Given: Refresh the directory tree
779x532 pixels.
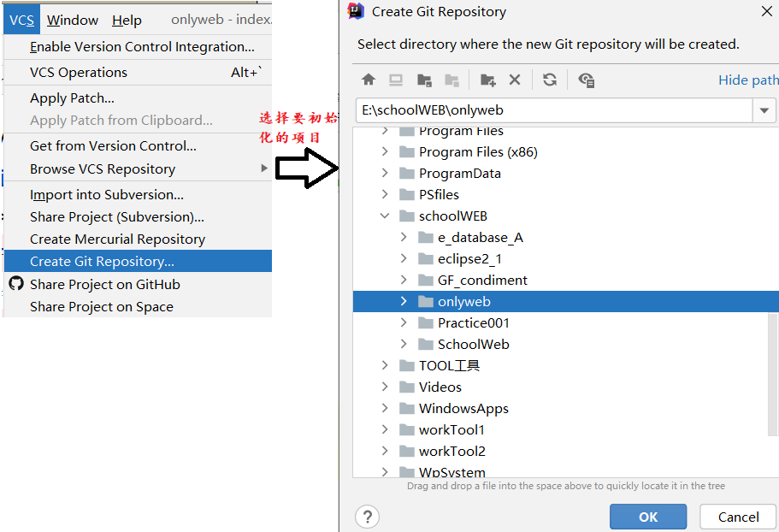Looking at the screenshot, I should point(550,80).
